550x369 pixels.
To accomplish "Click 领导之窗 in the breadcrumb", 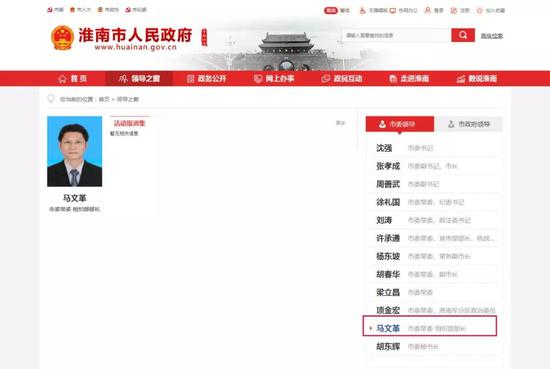I will coord(128,99).
